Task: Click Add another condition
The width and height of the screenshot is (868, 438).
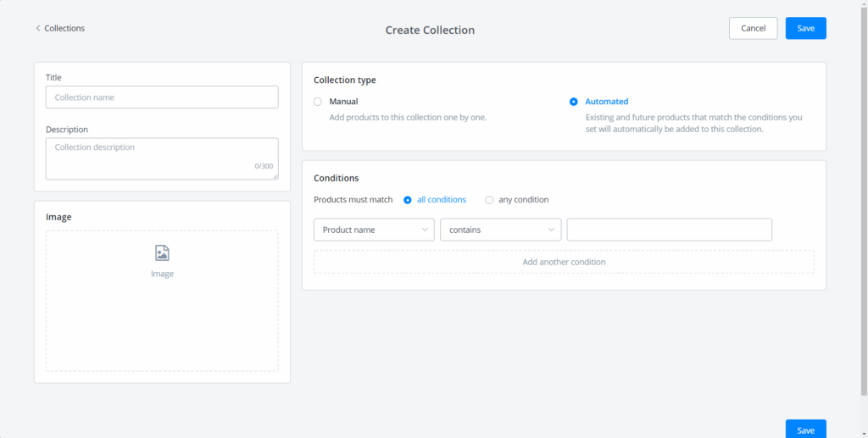Action: click(x=564, y=262)
